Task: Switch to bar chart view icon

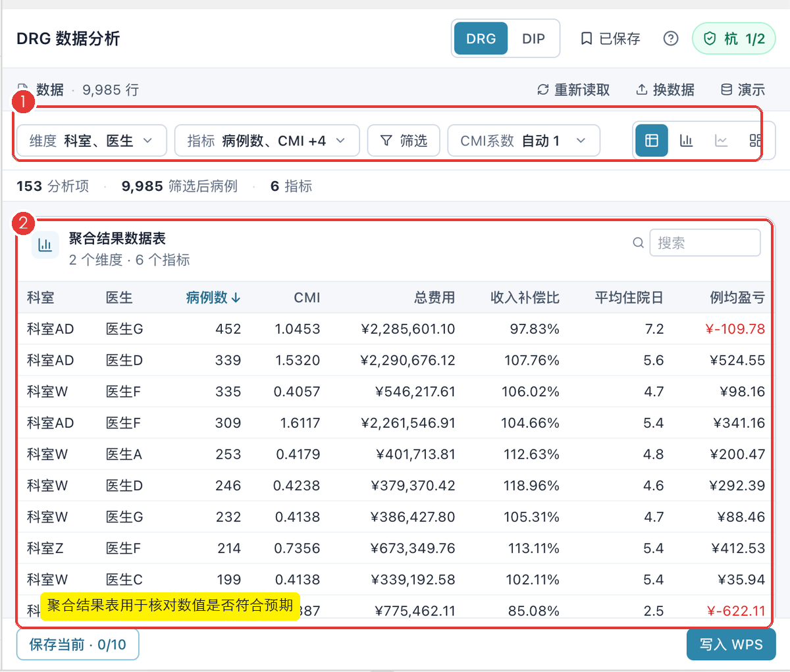Action: (686, 140)
